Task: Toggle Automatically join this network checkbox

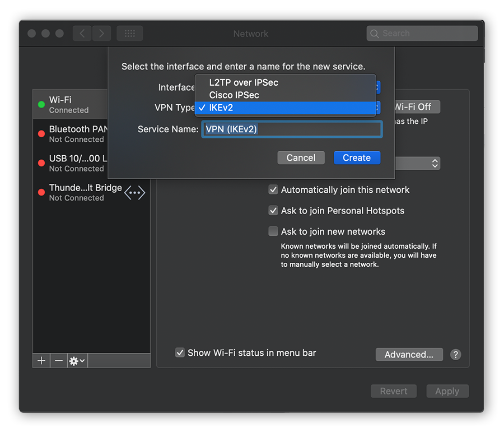Action: coord(273,190)
